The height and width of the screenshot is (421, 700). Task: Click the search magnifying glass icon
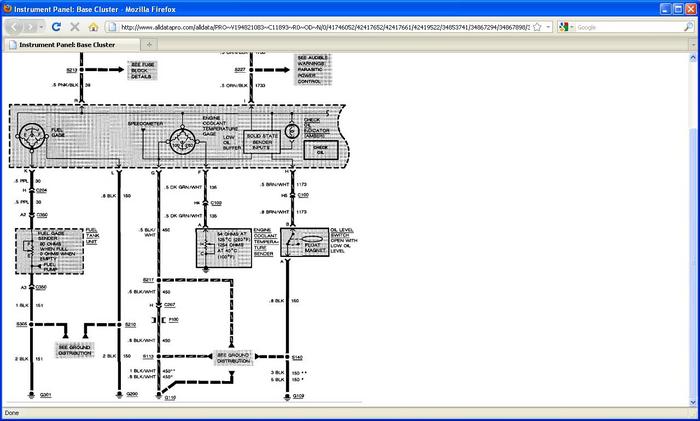(688, 27)
